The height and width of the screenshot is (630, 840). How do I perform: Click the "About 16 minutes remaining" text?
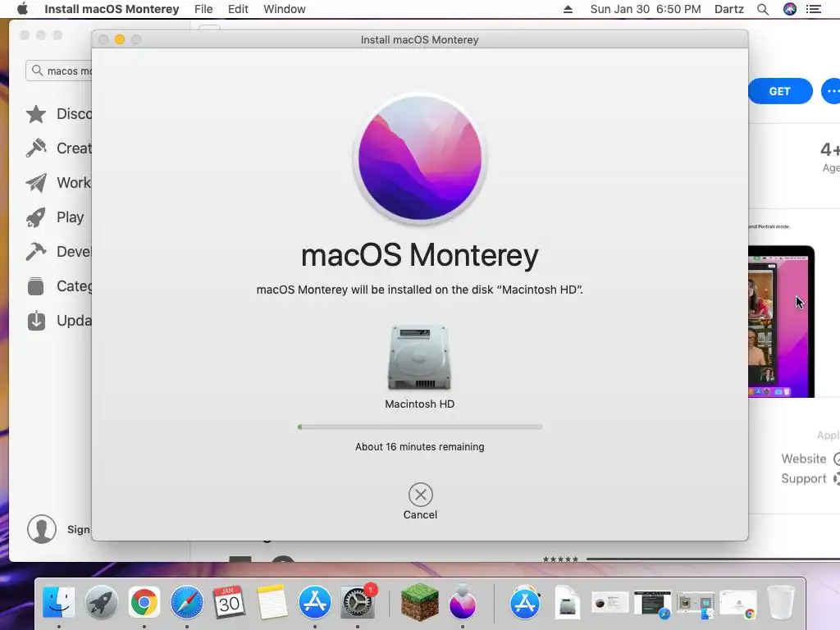[419, 447]
